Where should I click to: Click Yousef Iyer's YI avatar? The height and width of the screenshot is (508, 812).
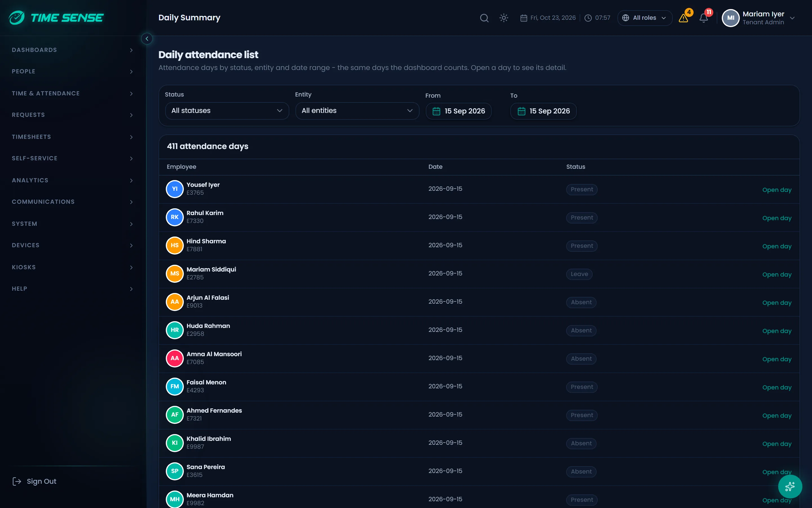pyautogui.click(x=175, y=189)
